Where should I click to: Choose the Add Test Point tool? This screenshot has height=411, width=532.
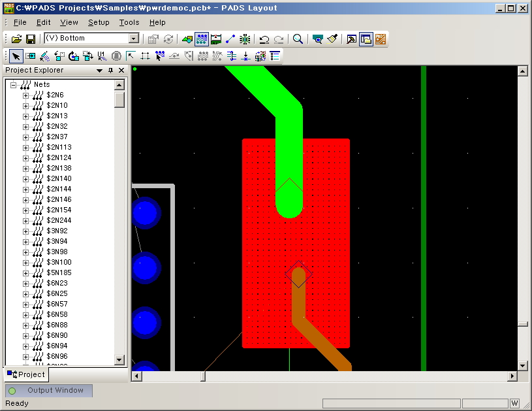click(245, 56)
